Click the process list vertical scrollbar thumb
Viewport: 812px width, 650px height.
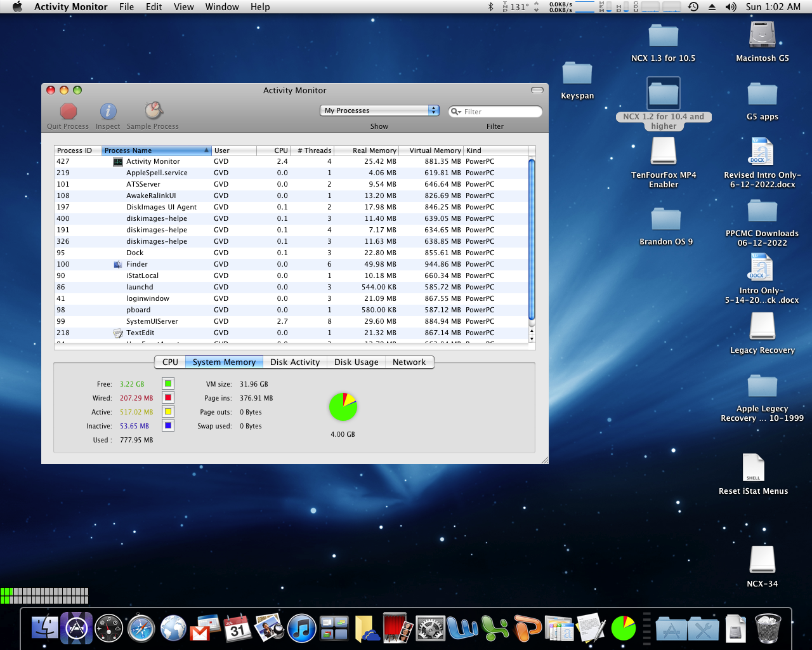point(532,240)
